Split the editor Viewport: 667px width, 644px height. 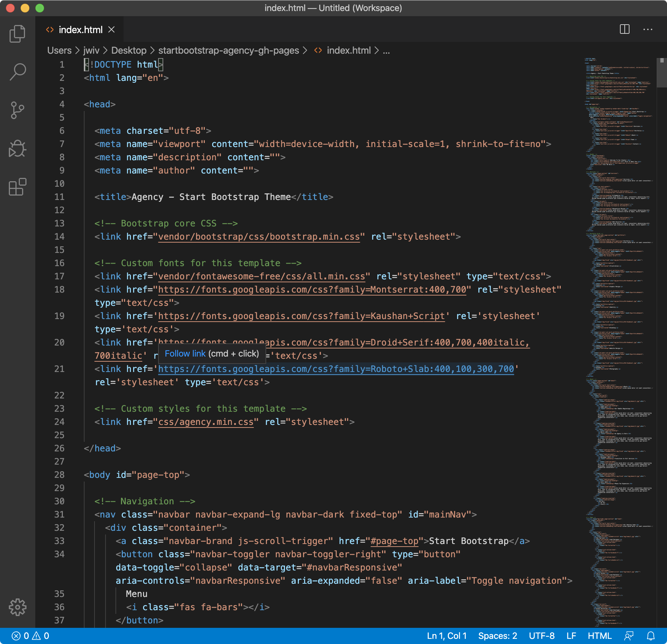(x=624, y=30)
